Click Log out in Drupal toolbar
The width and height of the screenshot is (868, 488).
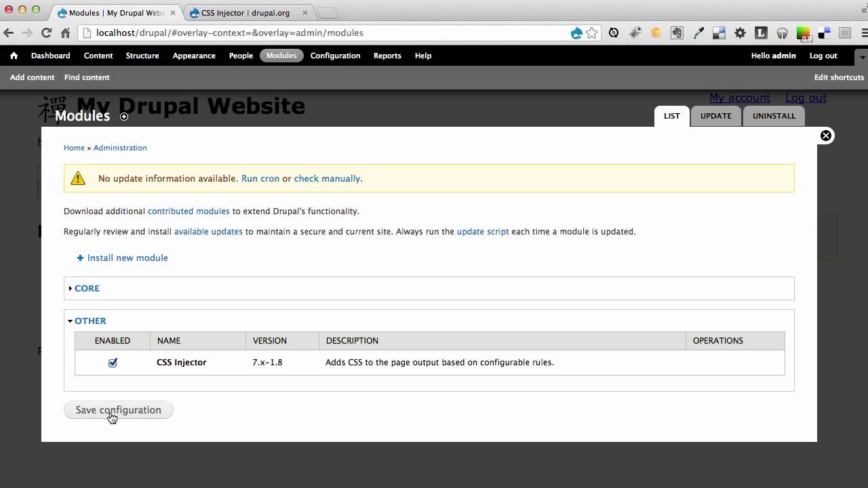823,56
